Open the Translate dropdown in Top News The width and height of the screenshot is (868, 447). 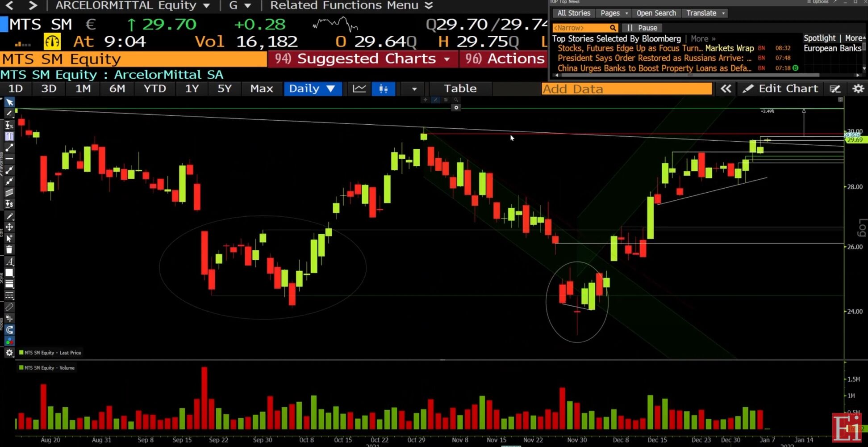705,13
